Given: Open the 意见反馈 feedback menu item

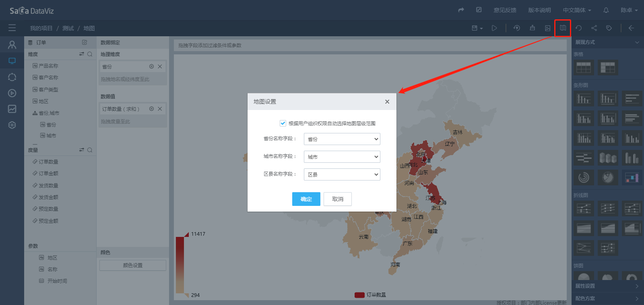Looking at the screenshot, I should point(505,10).
